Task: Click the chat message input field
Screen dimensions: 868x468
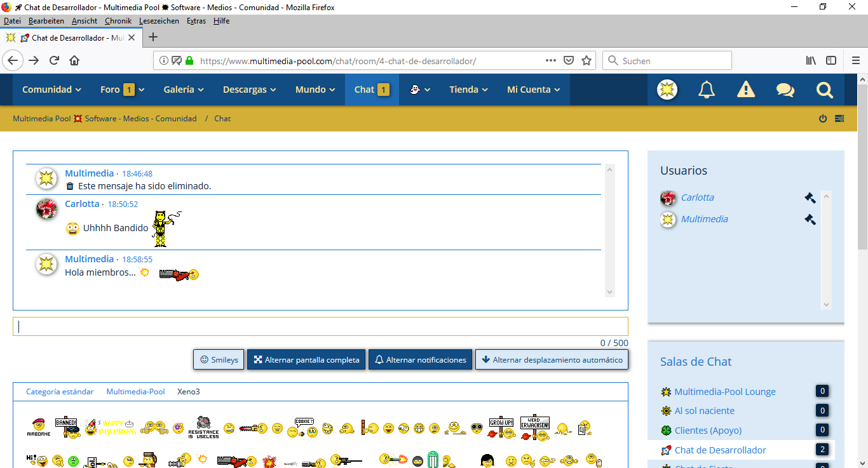Action: click(x=320, y=326)
